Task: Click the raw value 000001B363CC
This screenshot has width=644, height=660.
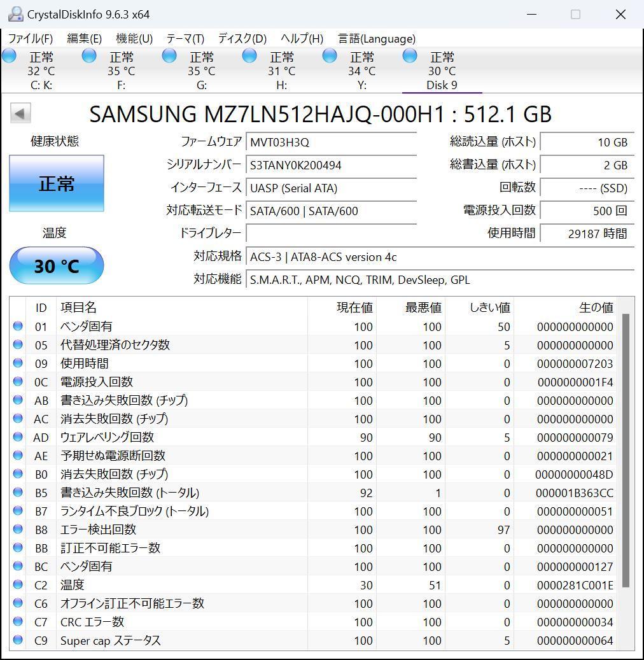Action: (x=575, y=493)
